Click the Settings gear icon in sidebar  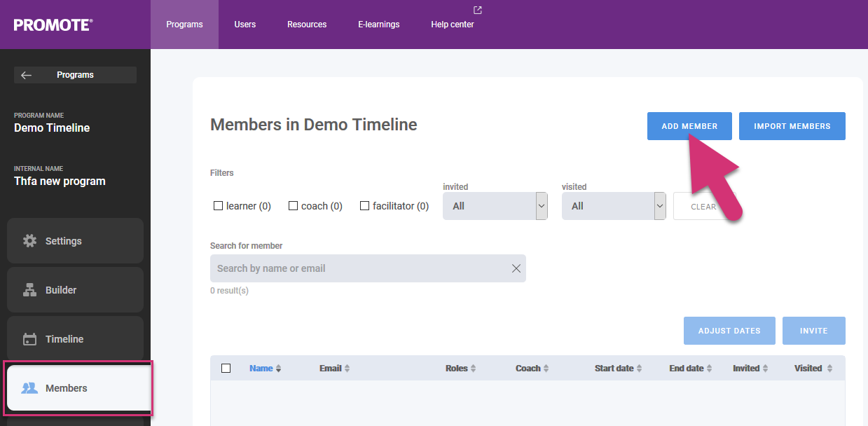click(x=29, y=241)
